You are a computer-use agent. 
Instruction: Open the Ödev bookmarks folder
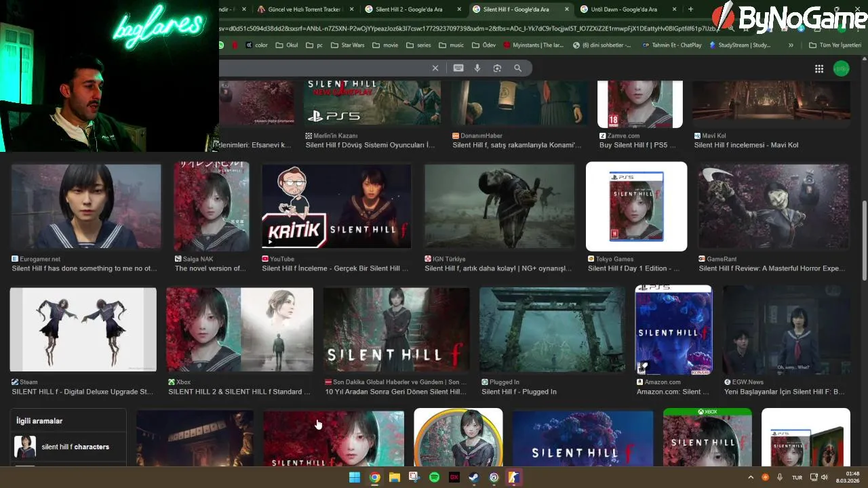click(x=484, y=45)
